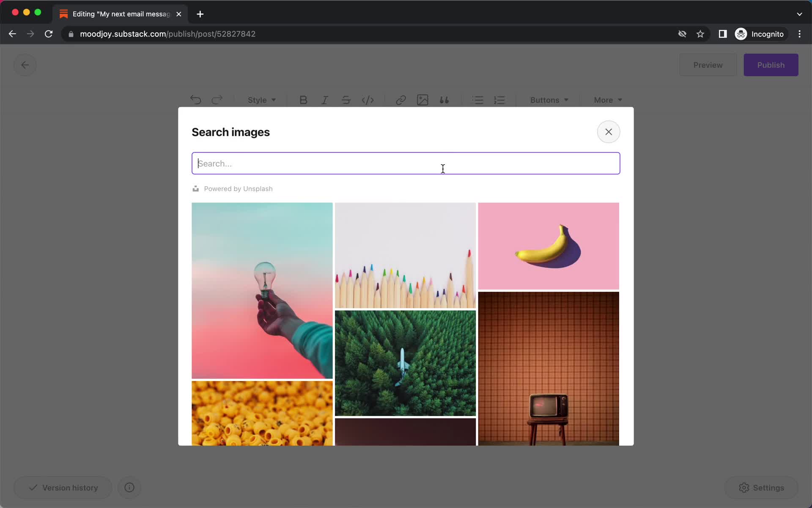Open a new browser tab
The height and width of the screenshot is (508, 812).
(200, 14)
